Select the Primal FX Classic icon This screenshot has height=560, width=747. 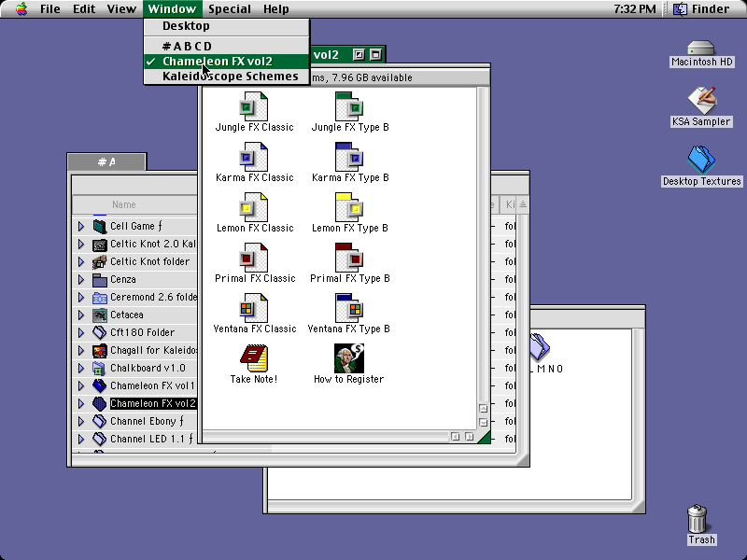[253, 259]
